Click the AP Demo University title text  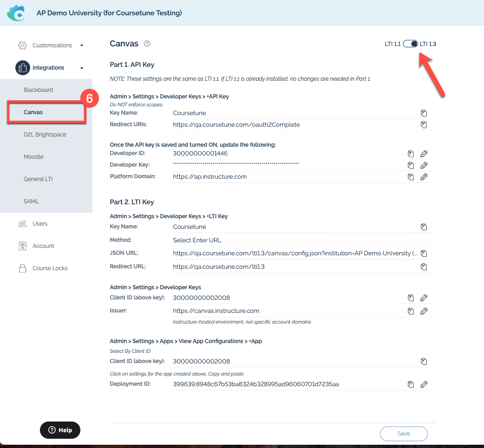[x=109, y=13]
